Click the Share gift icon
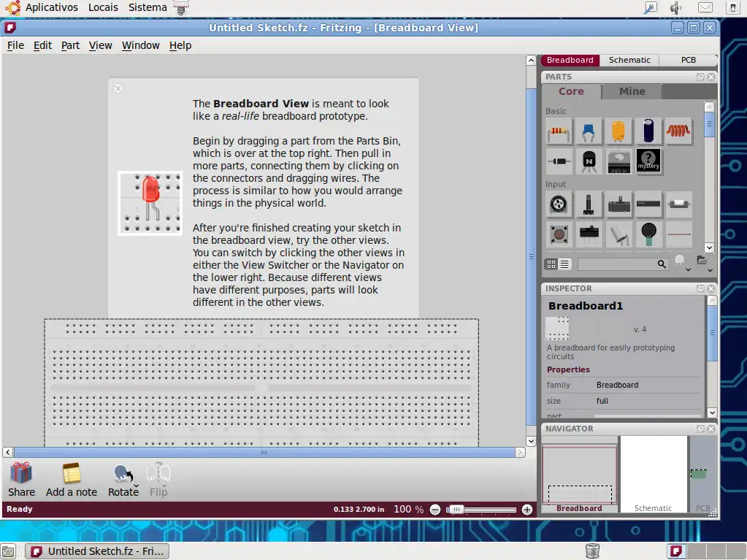 pyautogui.click(x=21, y=473)
